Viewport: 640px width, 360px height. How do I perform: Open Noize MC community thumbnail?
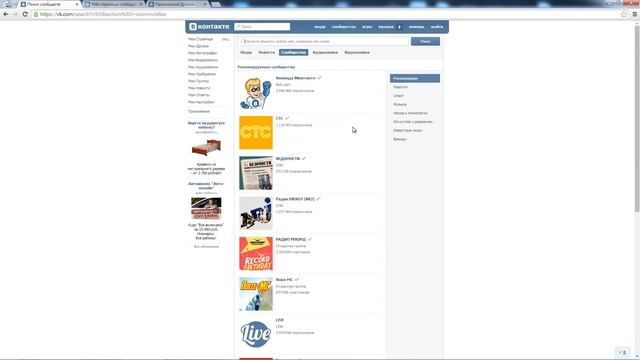tap(256, 294)
